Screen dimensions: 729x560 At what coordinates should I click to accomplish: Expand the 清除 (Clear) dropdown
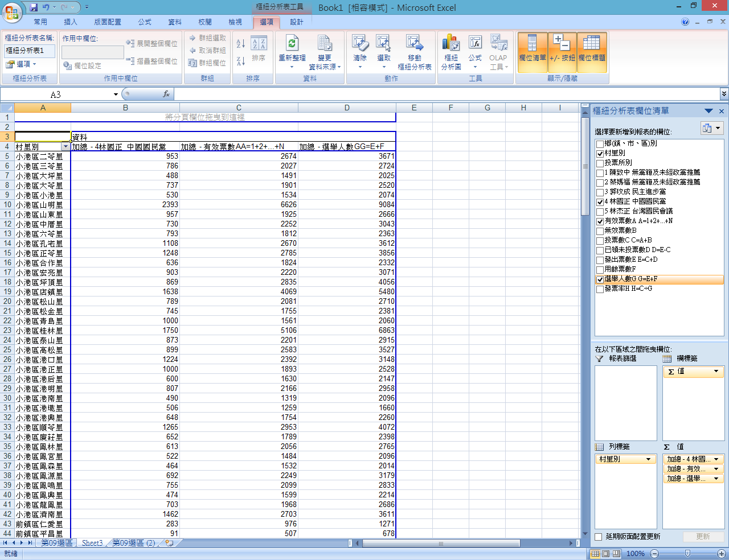pos(359,67)
